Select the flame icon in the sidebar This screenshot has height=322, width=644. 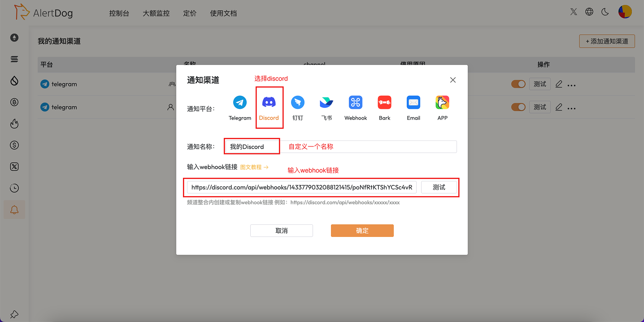tap(14, 124)
